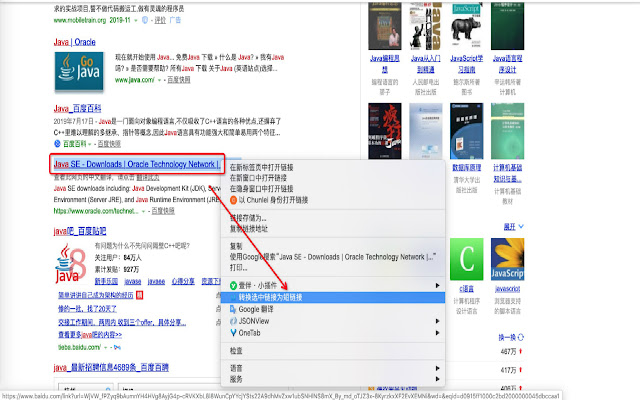Click the Google 翻译 icon in menu

point(233,309)
